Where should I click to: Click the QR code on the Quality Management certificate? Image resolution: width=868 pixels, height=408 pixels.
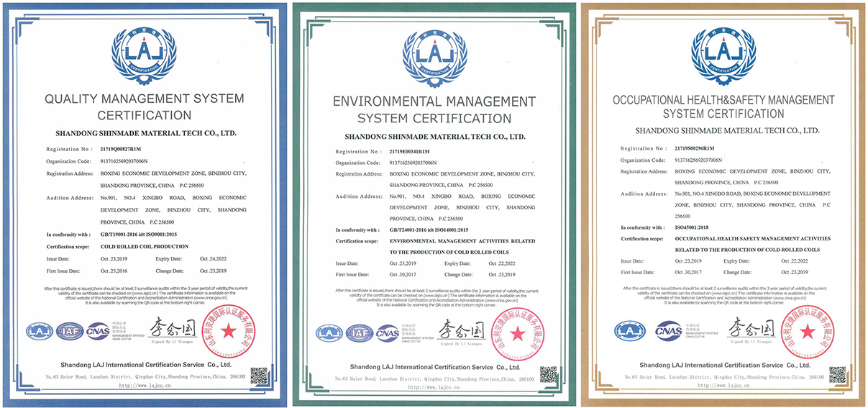[x=259, y=376]
